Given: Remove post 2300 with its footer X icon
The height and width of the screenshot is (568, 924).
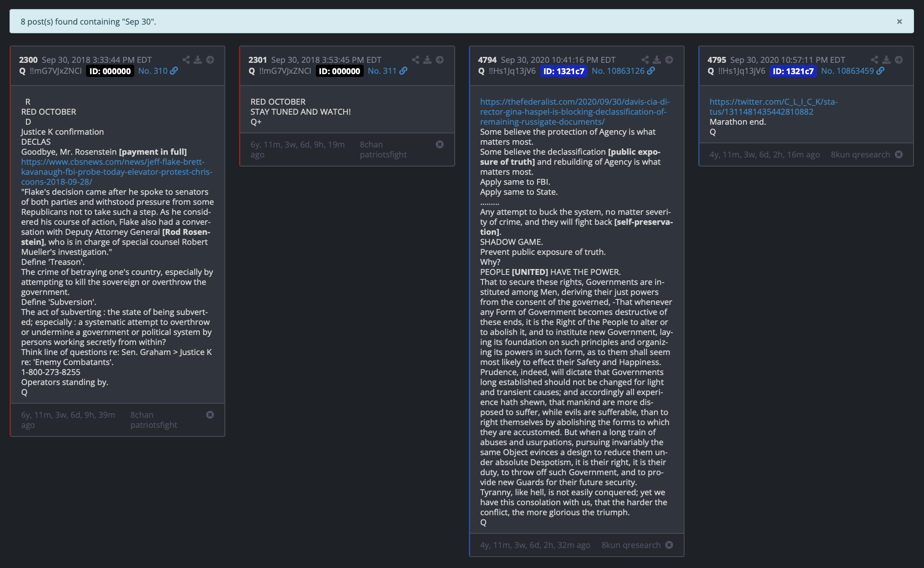Looking at the screenshot, I should click(210, 415).
